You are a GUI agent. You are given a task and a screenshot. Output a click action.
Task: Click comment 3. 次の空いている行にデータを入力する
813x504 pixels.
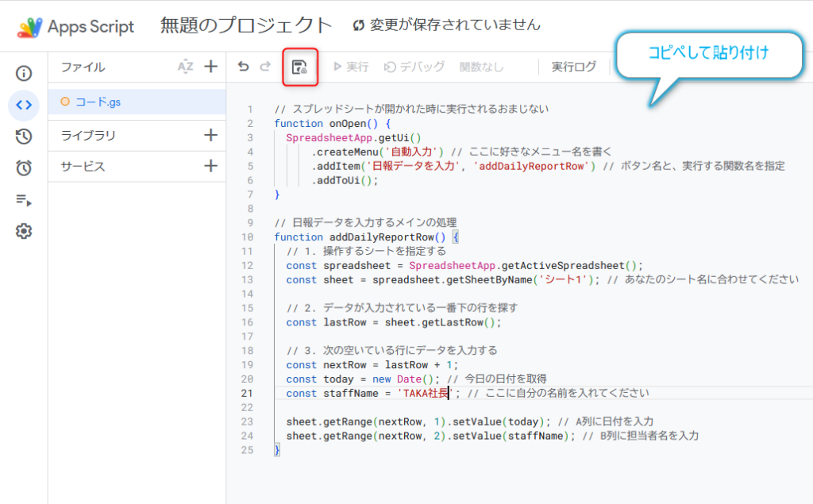391,351
